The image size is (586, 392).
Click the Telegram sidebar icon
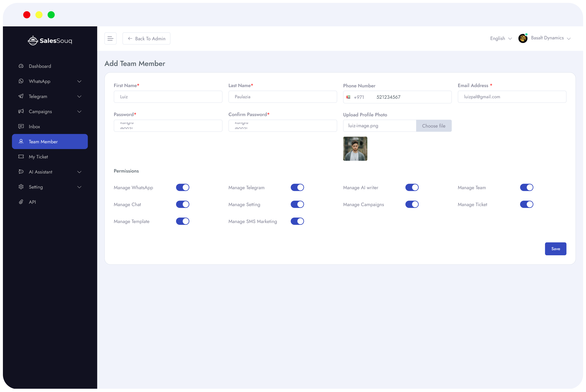tap(21, 96)
